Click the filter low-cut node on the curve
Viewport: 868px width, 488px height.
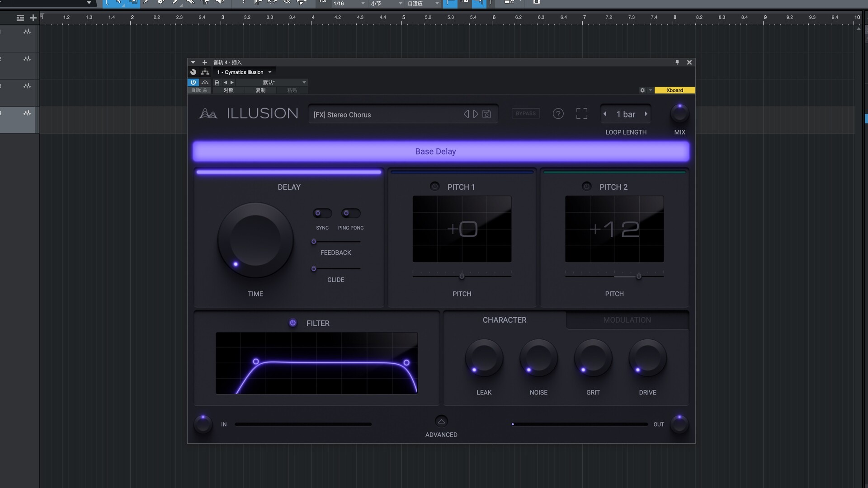(x=256, y=361)
